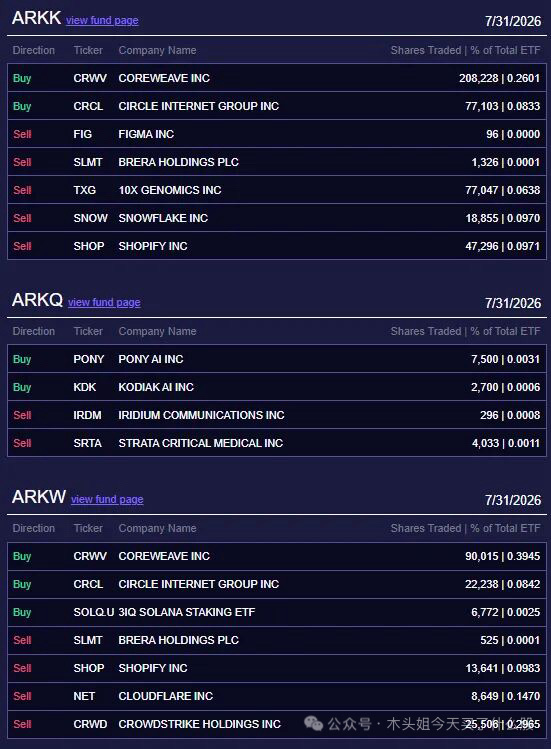
Task: Select the STRATA CRITICAL MEDICAL INC row
Action: [x=277, y=443]
